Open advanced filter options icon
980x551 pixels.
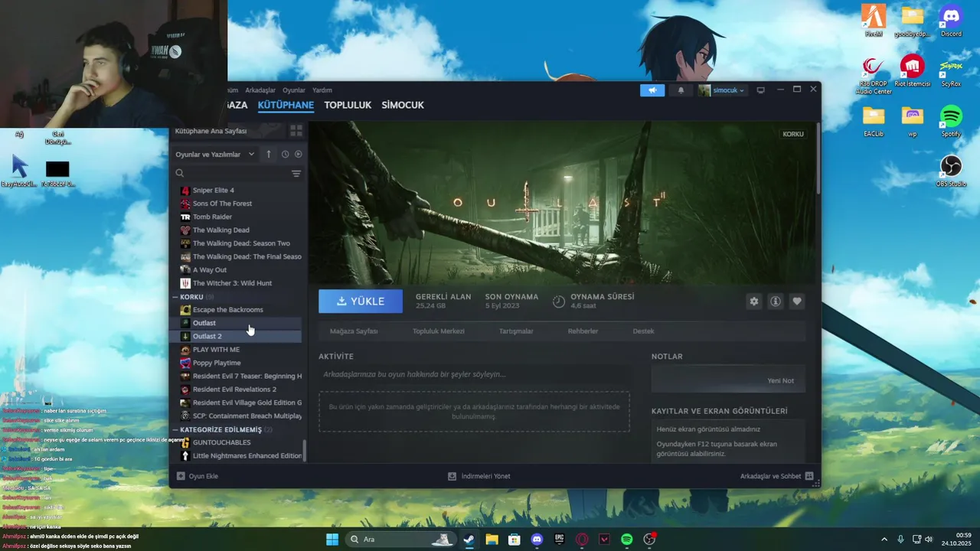(296, 174)
